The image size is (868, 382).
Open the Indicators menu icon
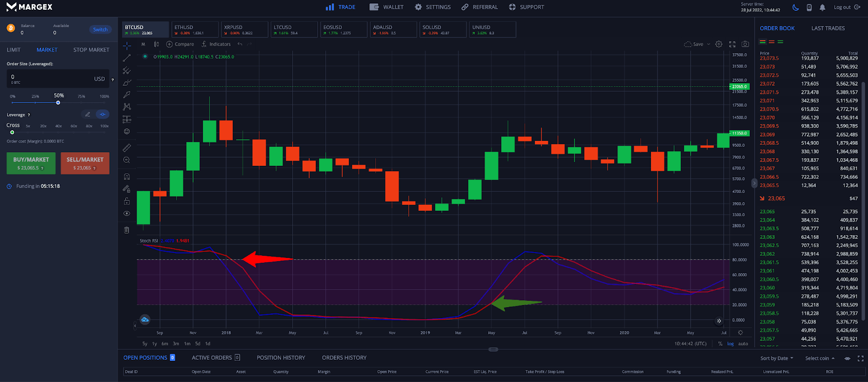(x=204, y=44)
